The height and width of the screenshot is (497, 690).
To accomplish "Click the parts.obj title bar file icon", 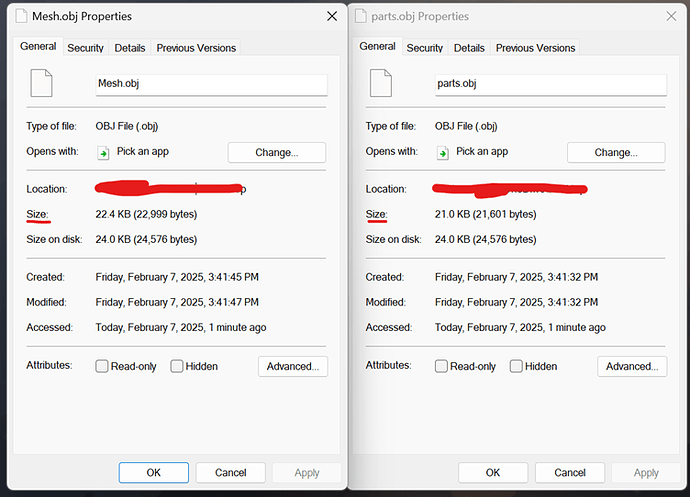I will (x=364, y=17).
